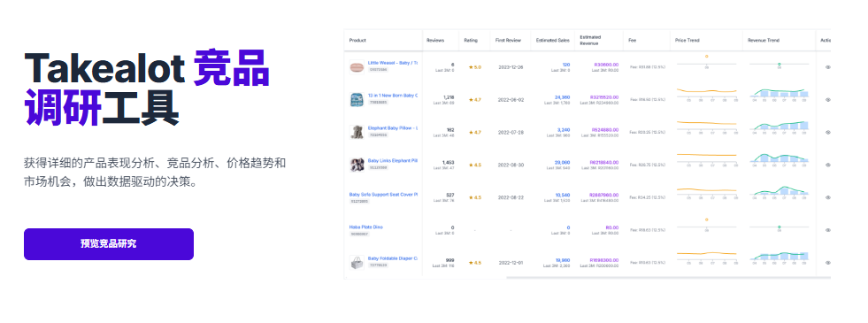Click the estimated revenue R30600.00
Viewport: 868px width, 323px height.
point(605,65)
